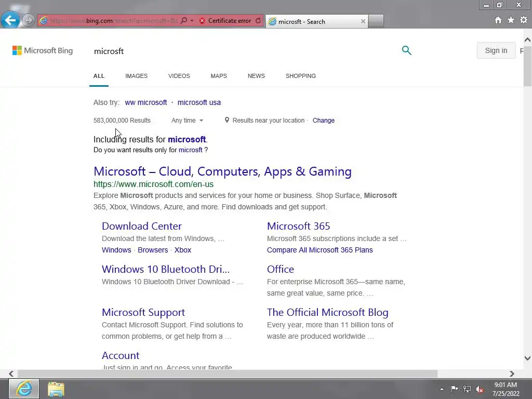
Task: Click vertical scrollbar up arrow
Action: point(527,40)
